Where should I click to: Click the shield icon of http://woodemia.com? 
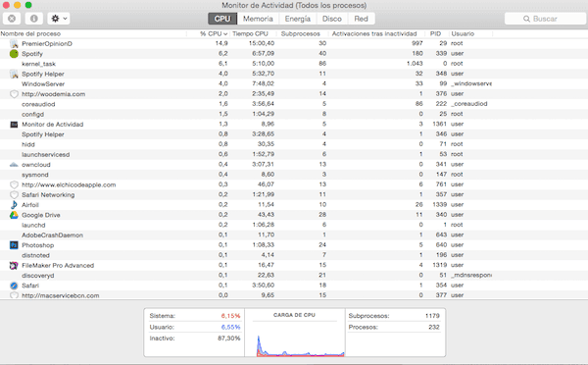(x=14, y=94)
